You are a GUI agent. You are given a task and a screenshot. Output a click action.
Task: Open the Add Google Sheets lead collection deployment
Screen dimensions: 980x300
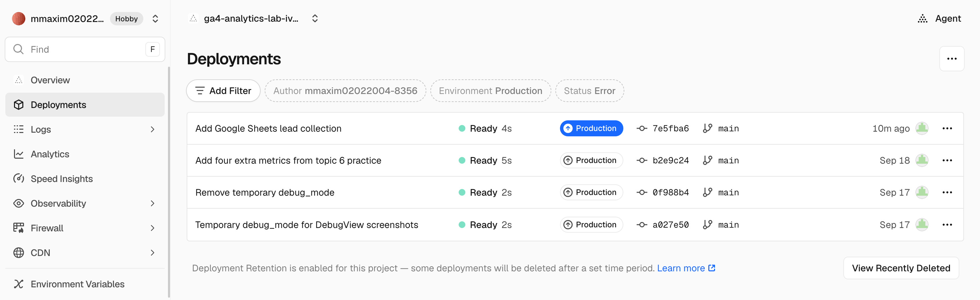268,129
